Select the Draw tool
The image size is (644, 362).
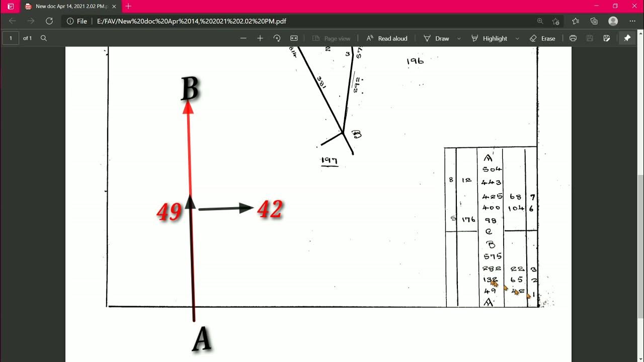coord(436,38)
